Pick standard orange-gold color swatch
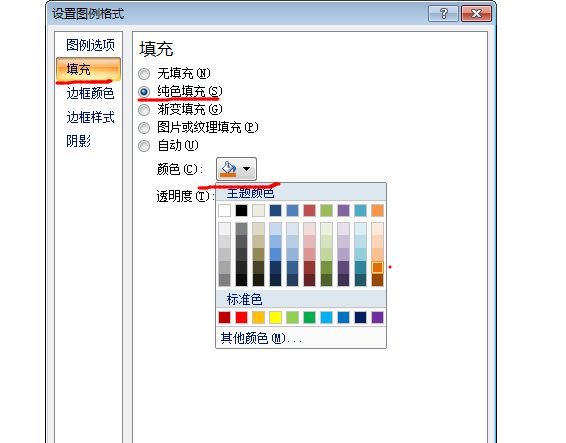This screenshot has width=566, height=443. tap(258, 318)
